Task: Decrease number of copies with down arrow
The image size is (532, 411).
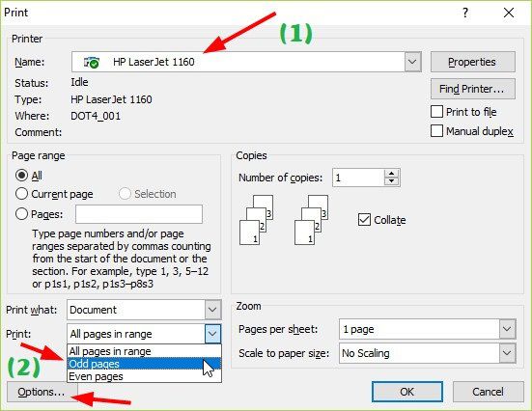Action: [x=392, y=181]
